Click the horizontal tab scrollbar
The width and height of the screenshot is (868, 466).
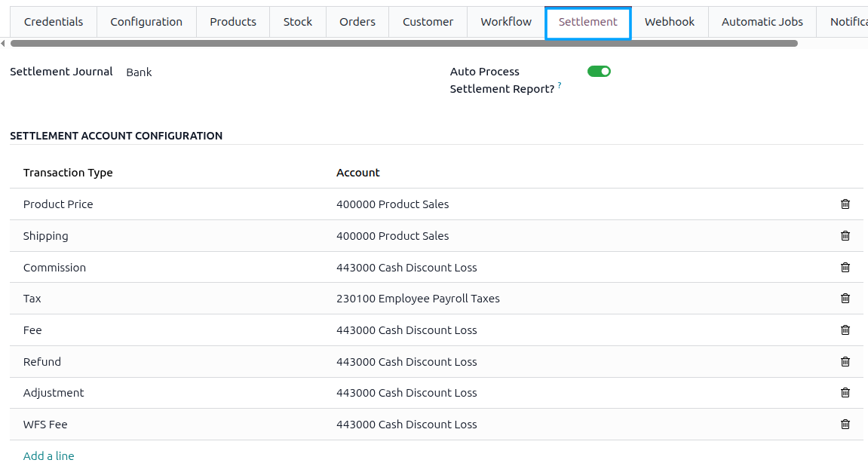404,43
